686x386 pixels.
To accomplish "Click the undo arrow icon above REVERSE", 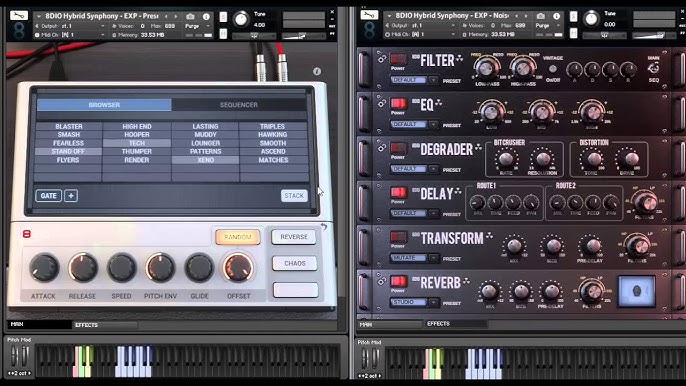I will point(324,227).
